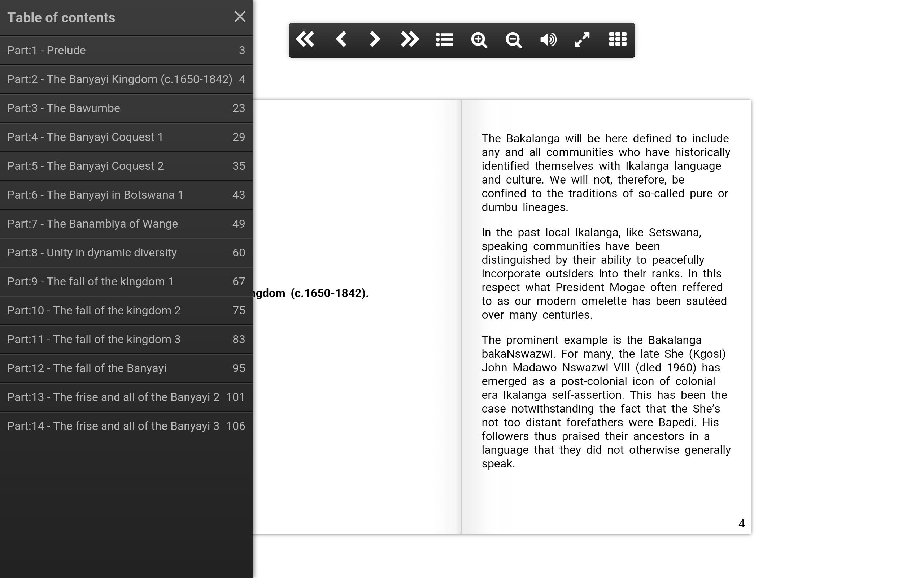Click the right page to flip forward
The height and width of the screenshot is (578, 924).
pos(606,317)
